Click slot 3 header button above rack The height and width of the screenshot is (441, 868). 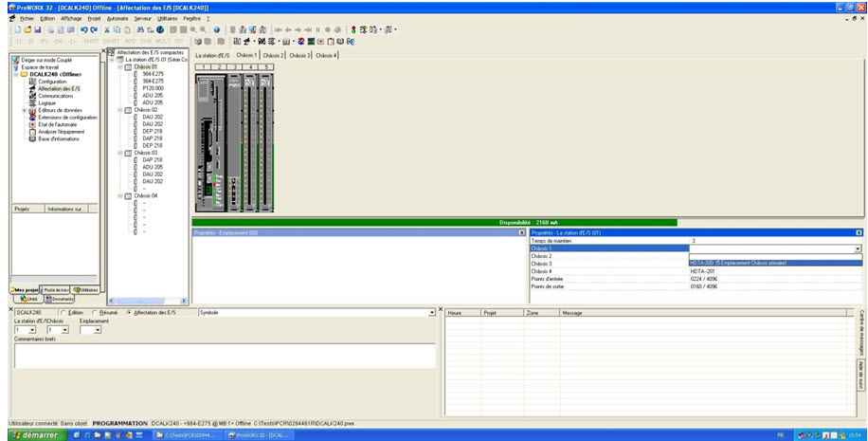point(235,67)
